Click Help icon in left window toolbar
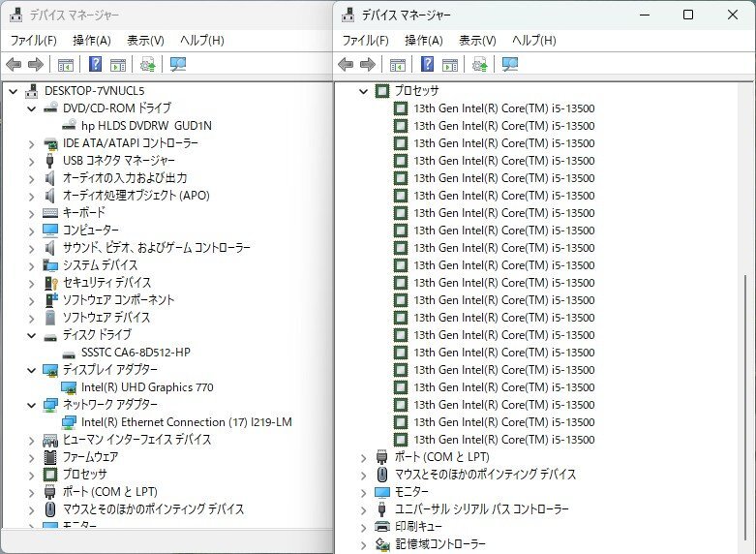 tap(96, 64)
